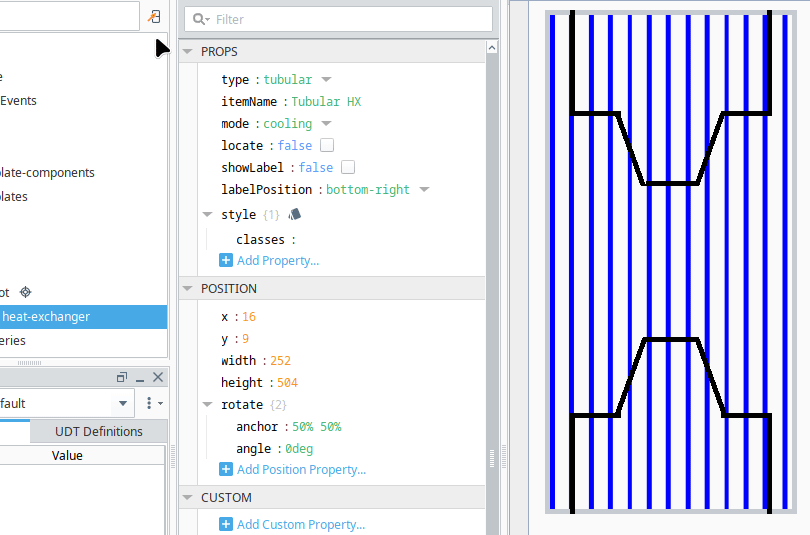This screenshot has width=810, height=535.
Task: Click the angle value 0deg
Action: [299, 449]
